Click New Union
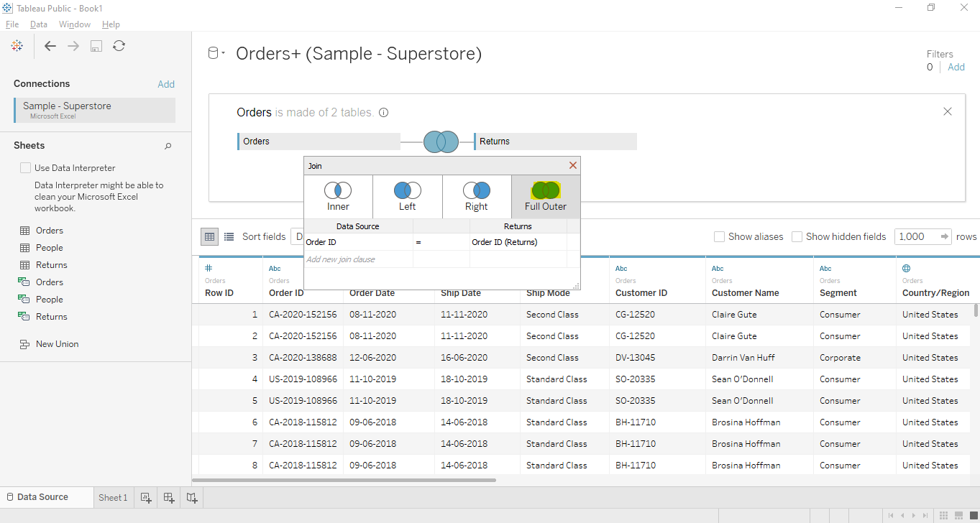980x523 pixels. [57, 344]
